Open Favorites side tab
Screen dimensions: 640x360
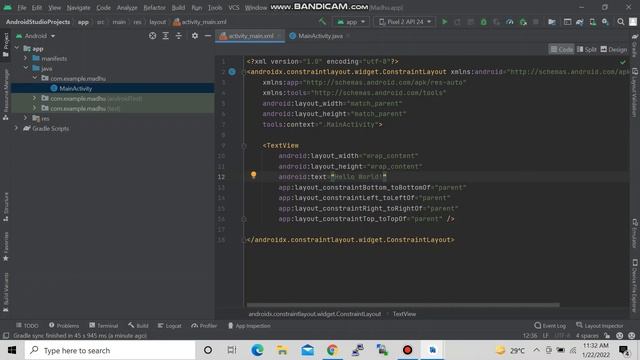click(6, 247)
